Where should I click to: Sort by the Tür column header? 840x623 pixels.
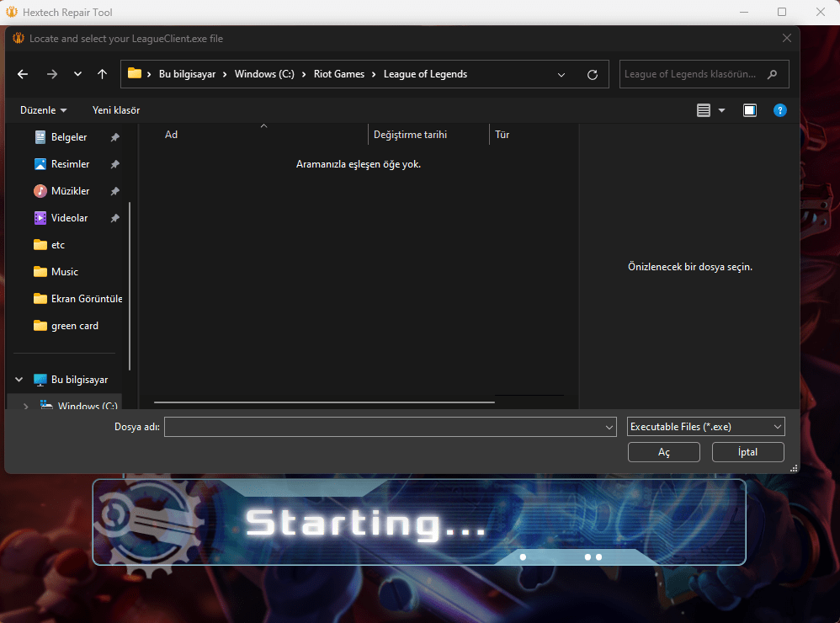pos(502,135)
